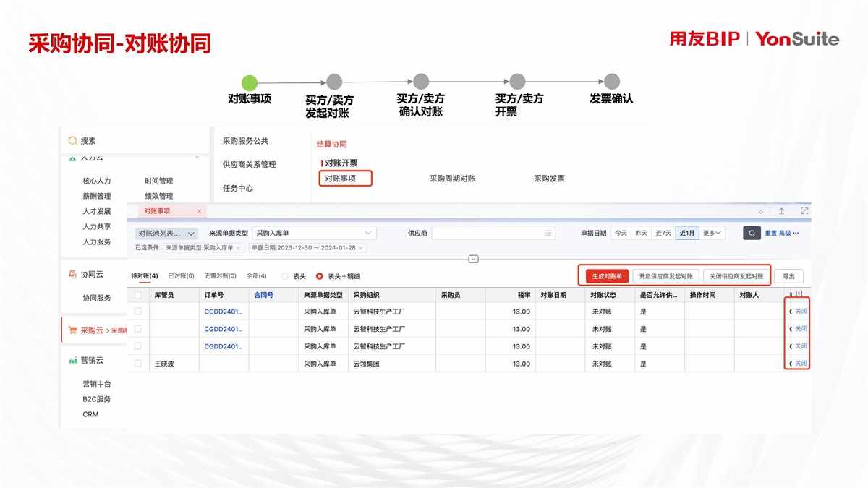Screen dimensions: 868x488
Task: Open the 来源单据类型 dropdown
Action: coord(313,233)
